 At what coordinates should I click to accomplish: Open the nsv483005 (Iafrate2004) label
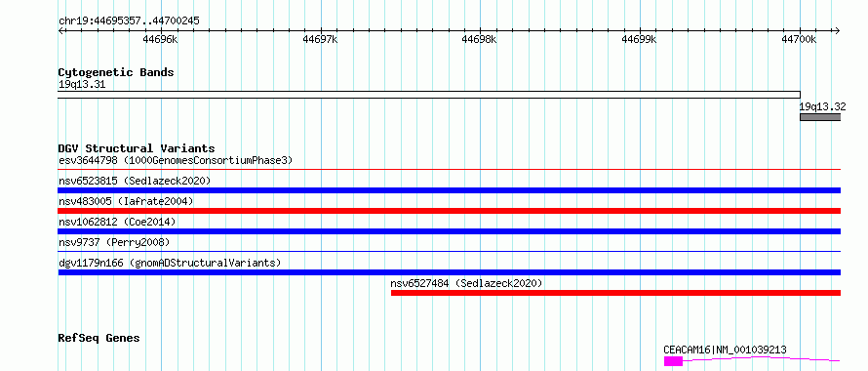126,201
